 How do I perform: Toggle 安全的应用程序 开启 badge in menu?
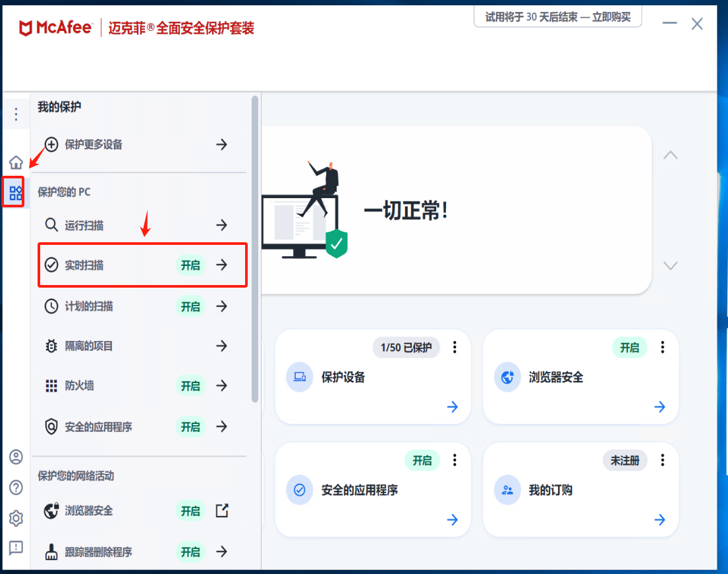tap(190, 427)
